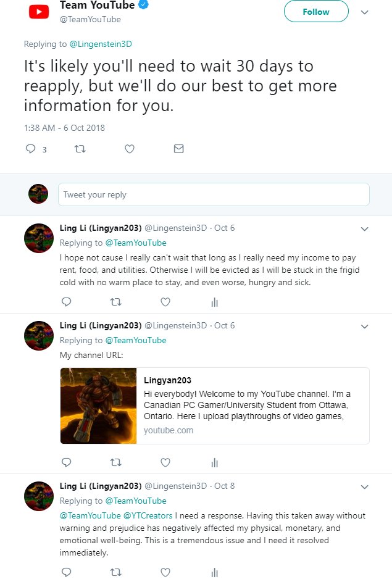Focus the 'Tweet your reply' field

[214, 194]
